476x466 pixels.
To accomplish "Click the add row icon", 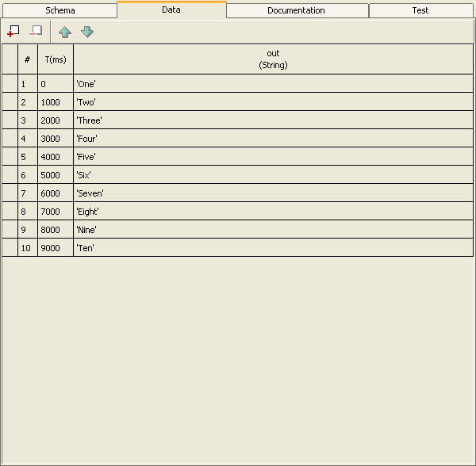I will coord(13,32).
